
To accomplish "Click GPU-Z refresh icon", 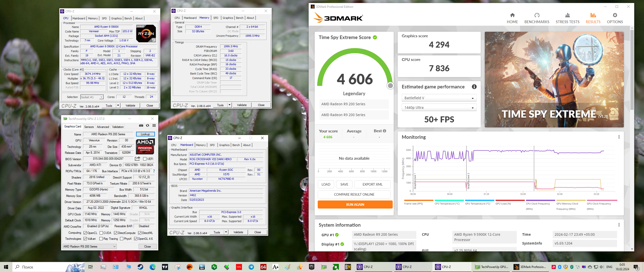I will click(x=148, y=126).
